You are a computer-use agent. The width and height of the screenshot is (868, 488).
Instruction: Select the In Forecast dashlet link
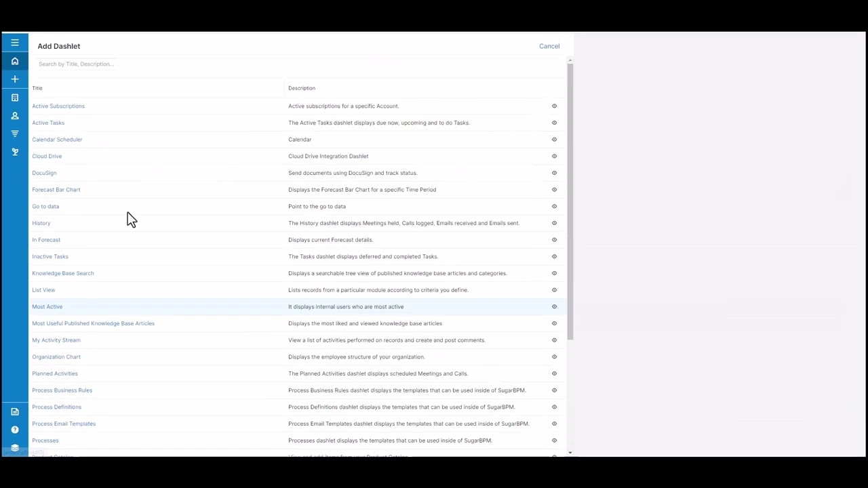(x=46, y=240)
